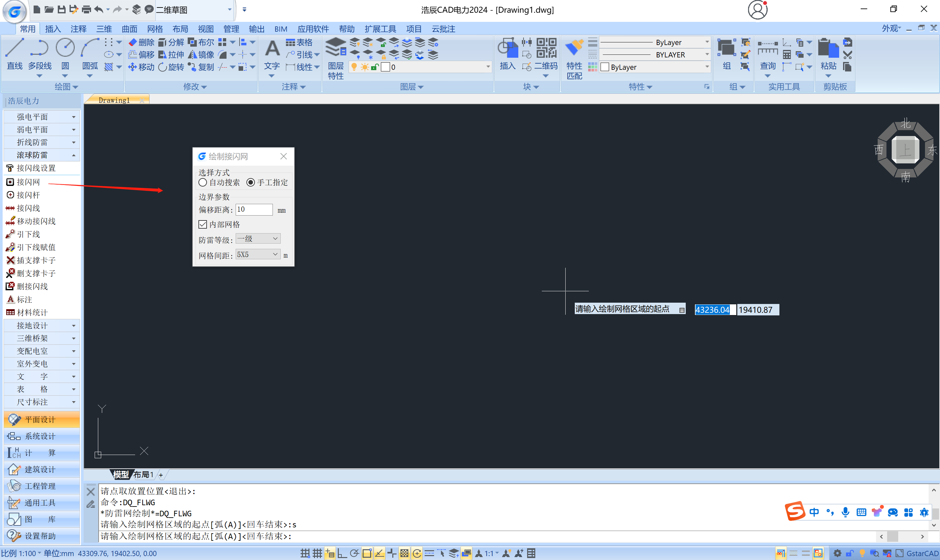
Task: Click the 材料统计 sidebar item
Action: [x=32, y=312]
